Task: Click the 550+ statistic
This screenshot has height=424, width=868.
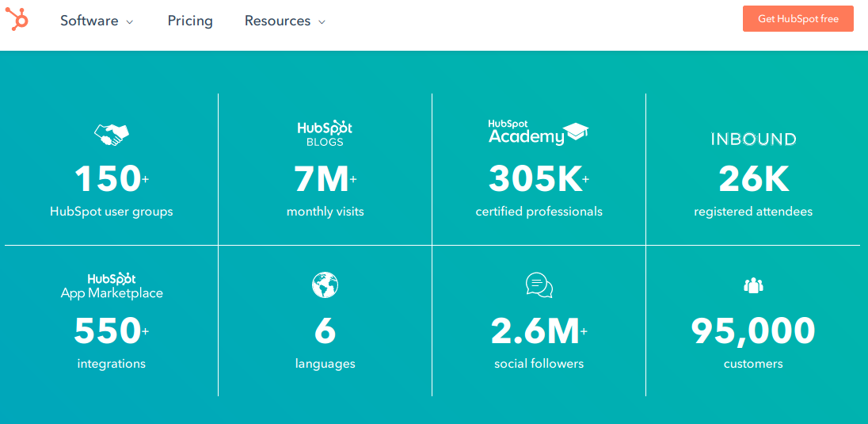Action: coord(111,331)
